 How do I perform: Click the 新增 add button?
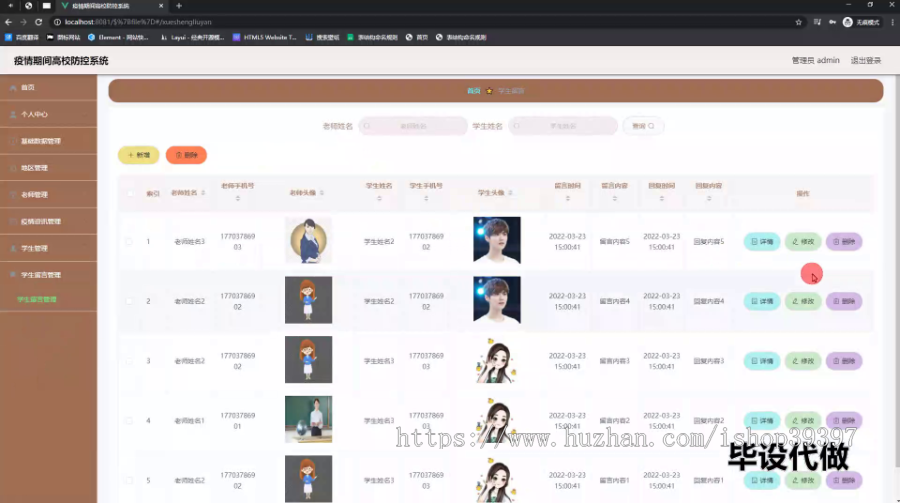(x=139, y=155)
